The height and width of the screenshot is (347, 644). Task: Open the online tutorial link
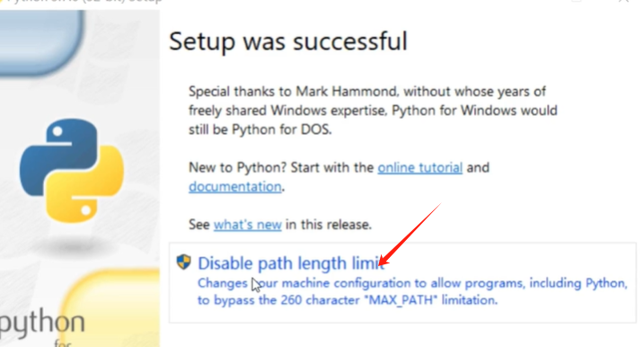tap(419, 168)
